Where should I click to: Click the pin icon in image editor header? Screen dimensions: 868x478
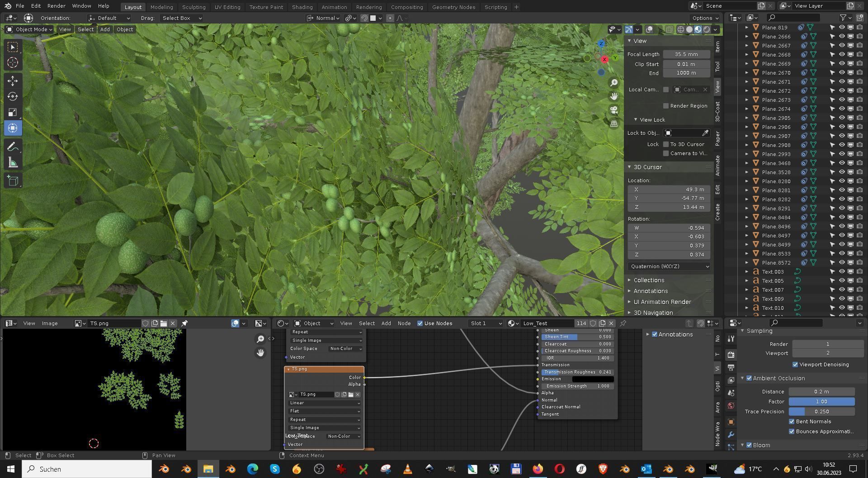[x=184, y=323]
